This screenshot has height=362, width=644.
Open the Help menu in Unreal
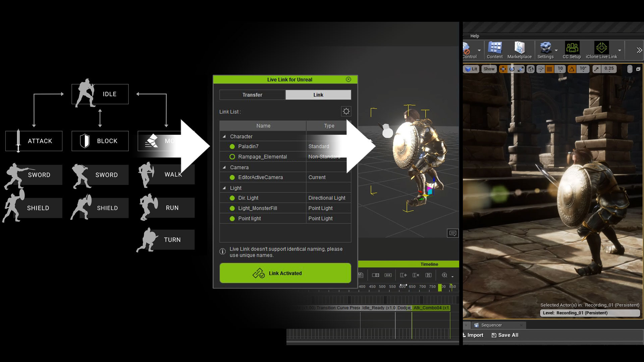click(475, 36)
